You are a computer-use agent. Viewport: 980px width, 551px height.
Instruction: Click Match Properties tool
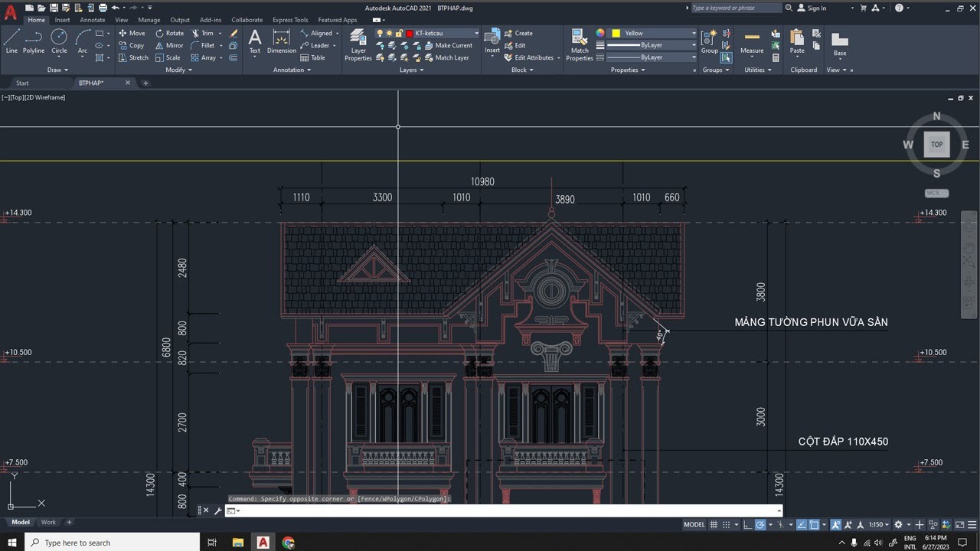tap(580, 44)
